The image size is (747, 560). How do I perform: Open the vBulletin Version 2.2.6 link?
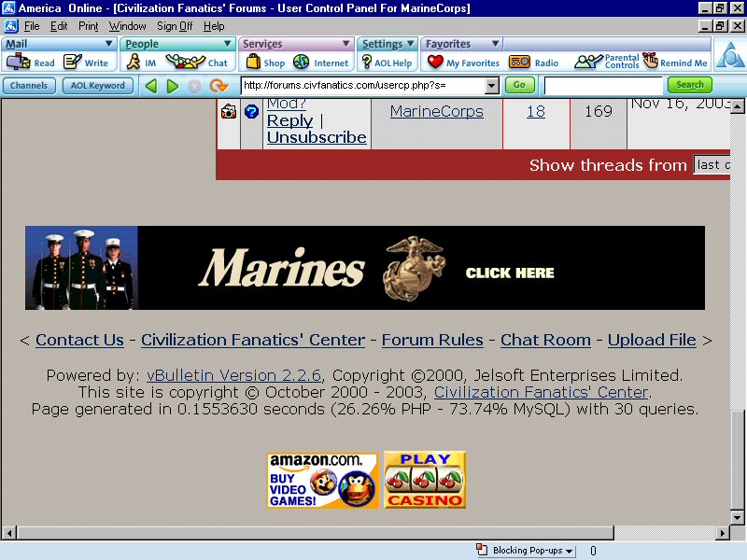click(x=234, y=376)
